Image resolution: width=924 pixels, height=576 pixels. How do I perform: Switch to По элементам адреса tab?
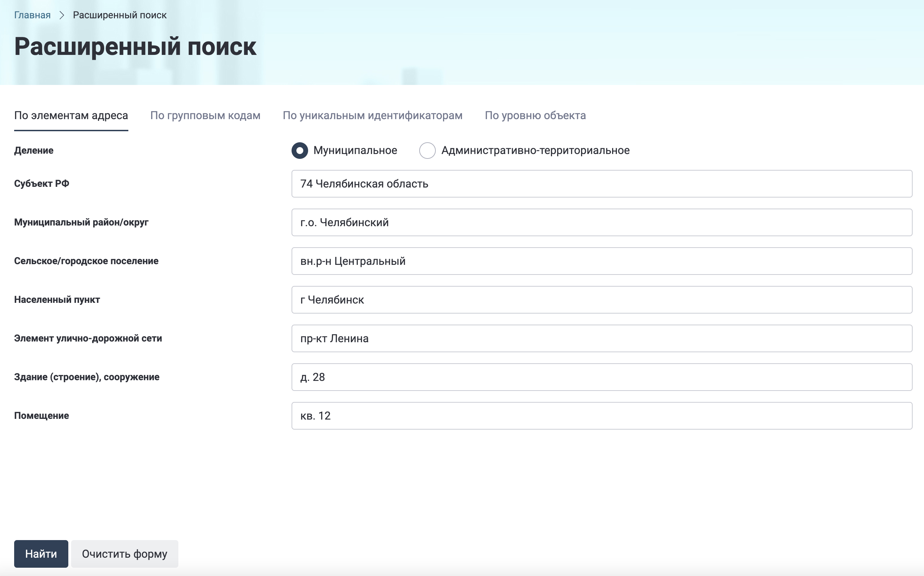point(71,115)
